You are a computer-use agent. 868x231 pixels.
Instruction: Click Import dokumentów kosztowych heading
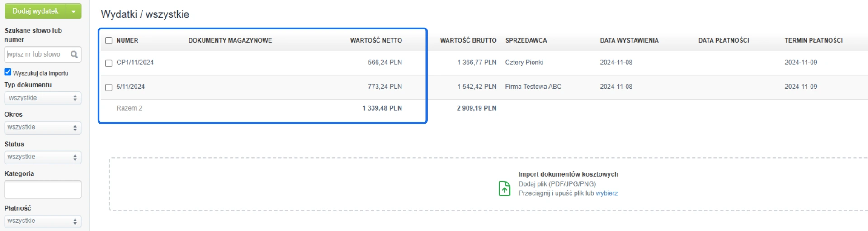pyautogui.click(x=568, y=174)
